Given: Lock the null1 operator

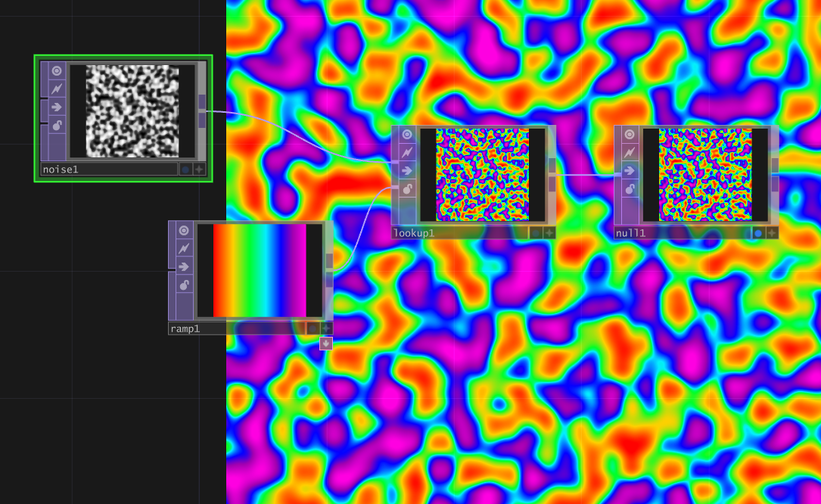Looking at the screenshot, I should (630, 189).
